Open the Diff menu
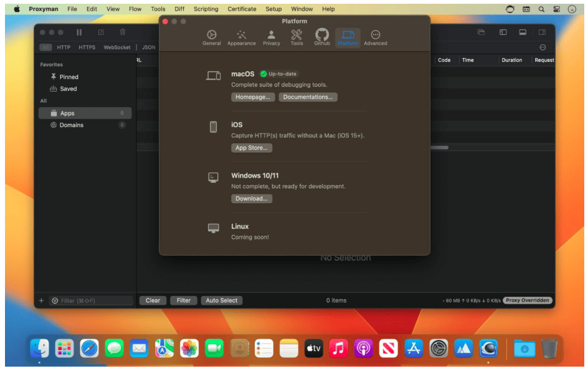Screen dimensions: 588x371 [x=179, y=9]
